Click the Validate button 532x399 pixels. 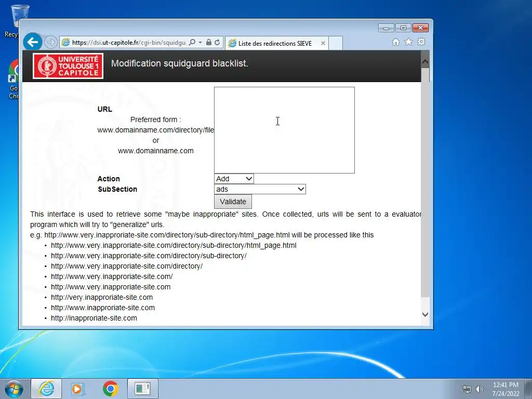pos(233,202)
